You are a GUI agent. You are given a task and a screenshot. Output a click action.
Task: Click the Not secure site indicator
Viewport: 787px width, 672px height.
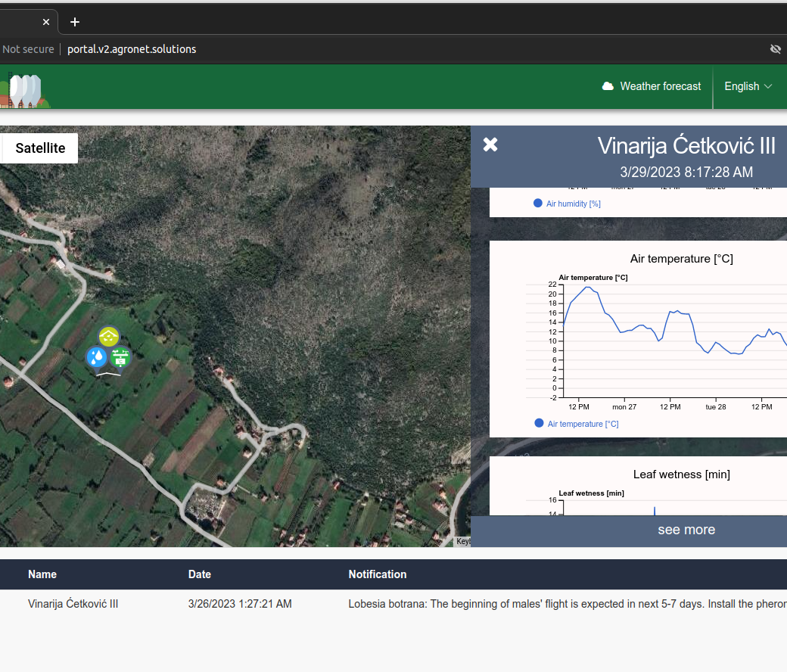point(28,49)
